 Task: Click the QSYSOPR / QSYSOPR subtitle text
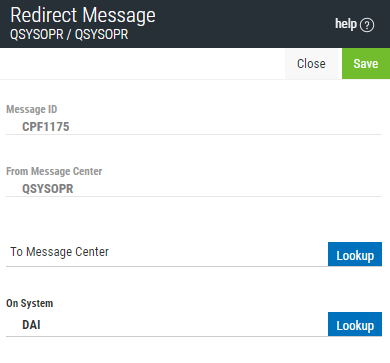(x=69, y=34)
